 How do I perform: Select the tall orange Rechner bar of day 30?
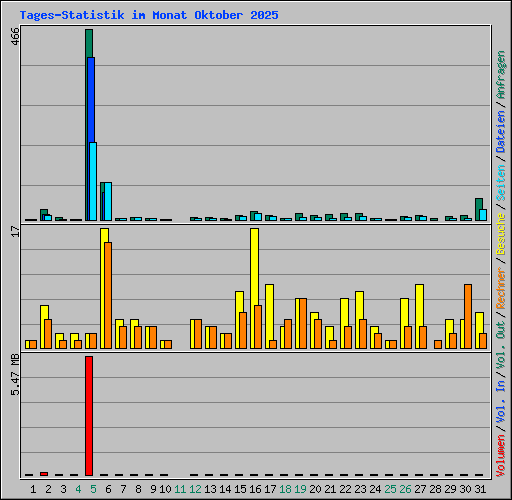468,316
